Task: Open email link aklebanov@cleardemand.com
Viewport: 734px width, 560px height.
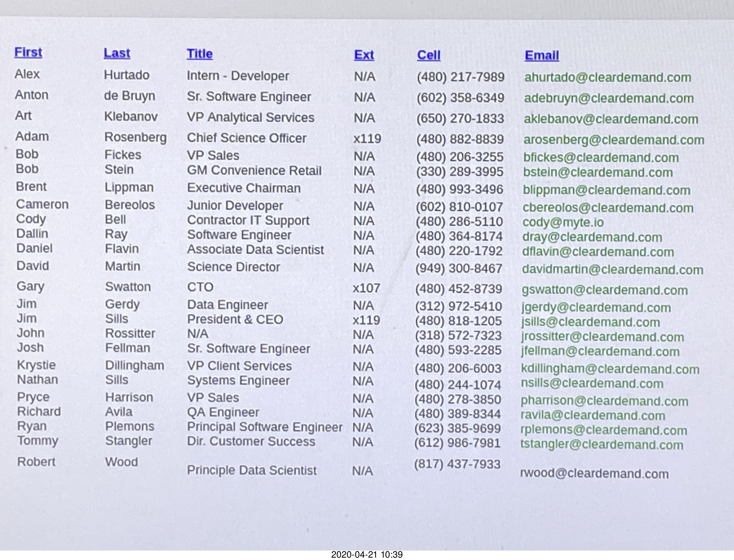Action: 611,119
